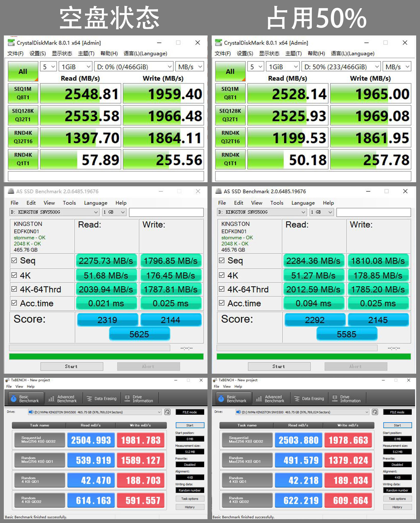Open Tools menu in AS SSD scoring 5625
420x523 pixels.
(69, 203)
